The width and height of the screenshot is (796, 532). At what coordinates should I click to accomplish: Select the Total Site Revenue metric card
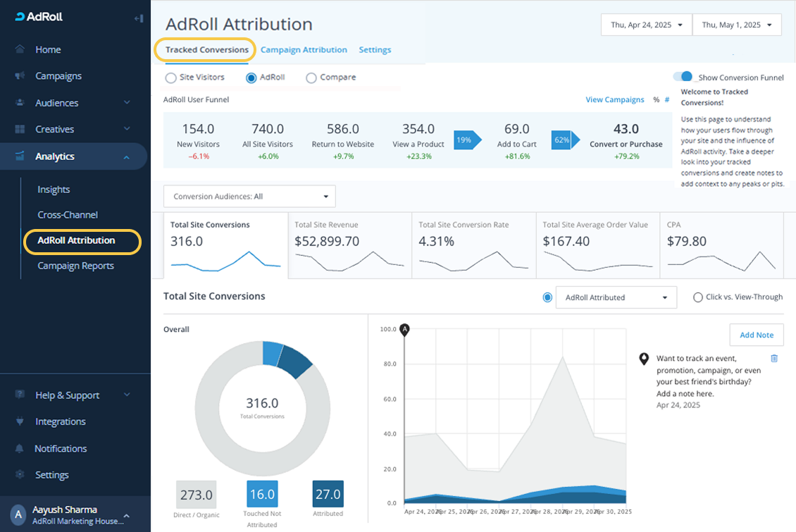point(349,247)
